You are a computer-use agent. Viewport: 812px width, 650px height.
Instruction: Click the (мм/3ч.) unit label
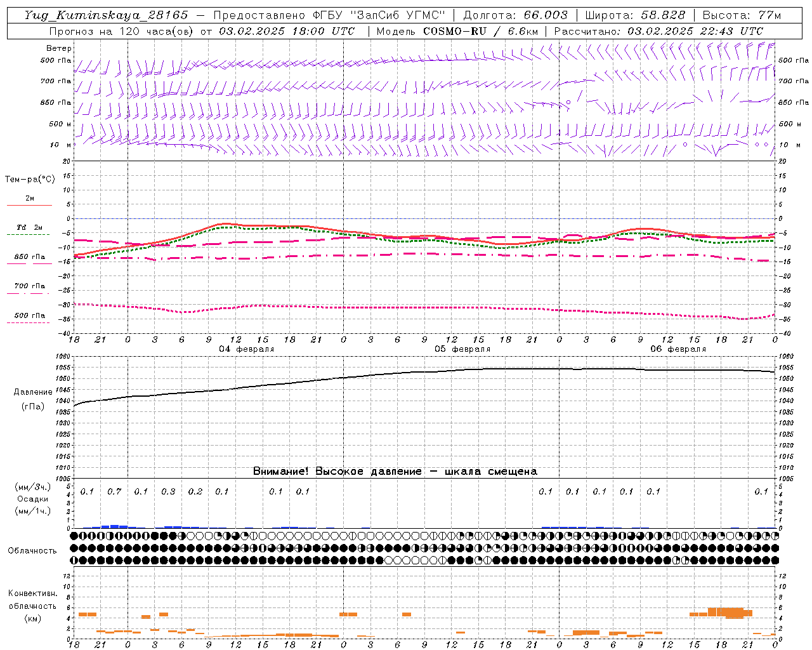pos(33,487)
